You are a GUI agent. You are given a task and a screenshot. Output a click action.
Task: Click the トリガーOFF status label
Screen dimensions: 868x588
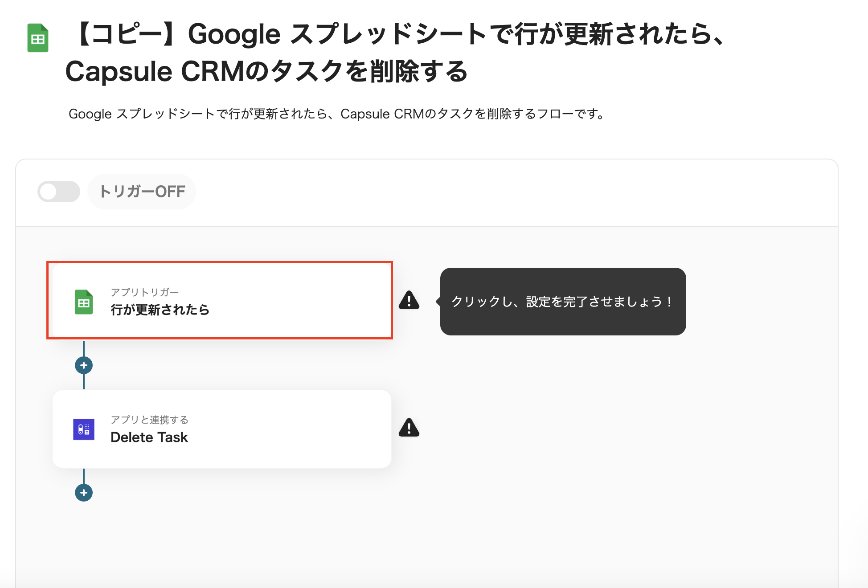142,192
